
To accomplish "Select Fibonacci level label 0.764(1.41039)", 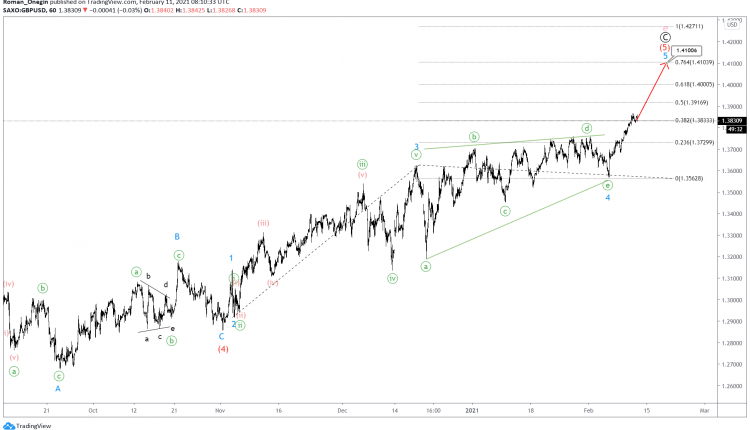I will click(695, 62).
